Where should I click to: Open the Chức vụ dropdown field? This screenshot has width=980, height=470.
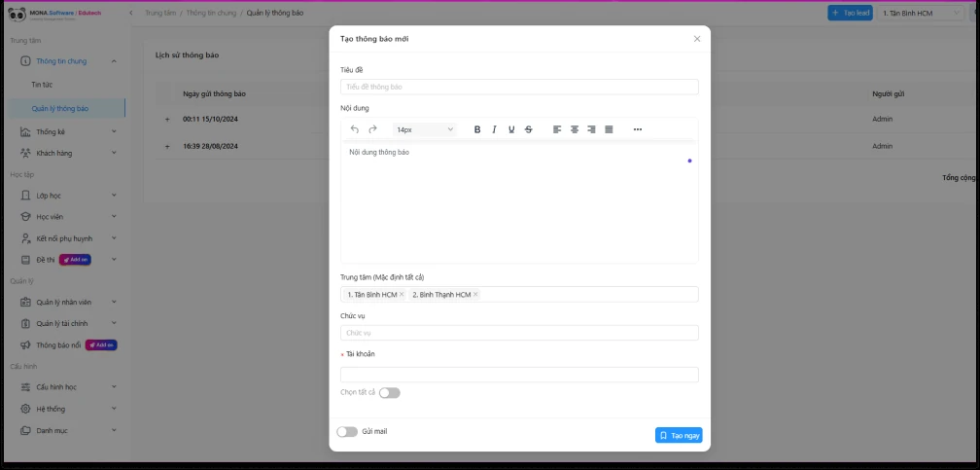pos(519,333)
